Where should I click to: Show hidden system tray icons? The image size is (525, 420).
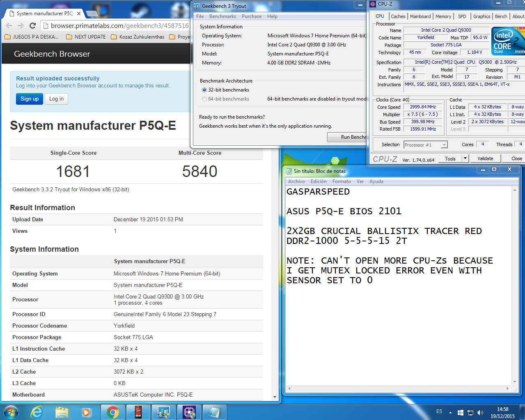[x=450, y=412]
